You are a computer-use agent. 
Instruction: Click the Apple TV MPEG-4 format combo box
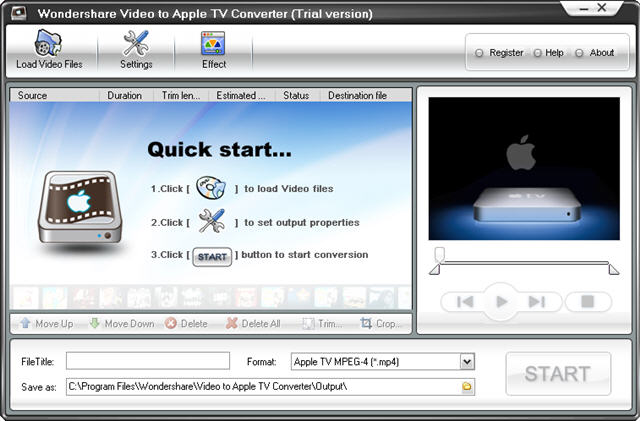382,362
